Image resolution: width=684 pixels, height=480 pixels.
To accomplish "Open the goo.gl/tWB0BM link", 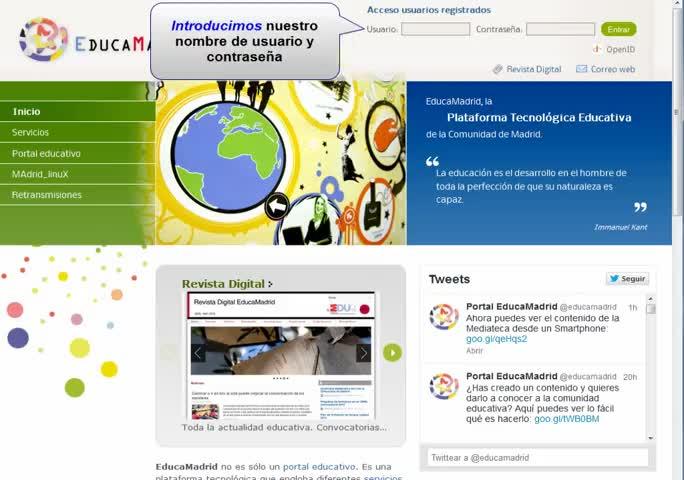I will coord(567,419).
